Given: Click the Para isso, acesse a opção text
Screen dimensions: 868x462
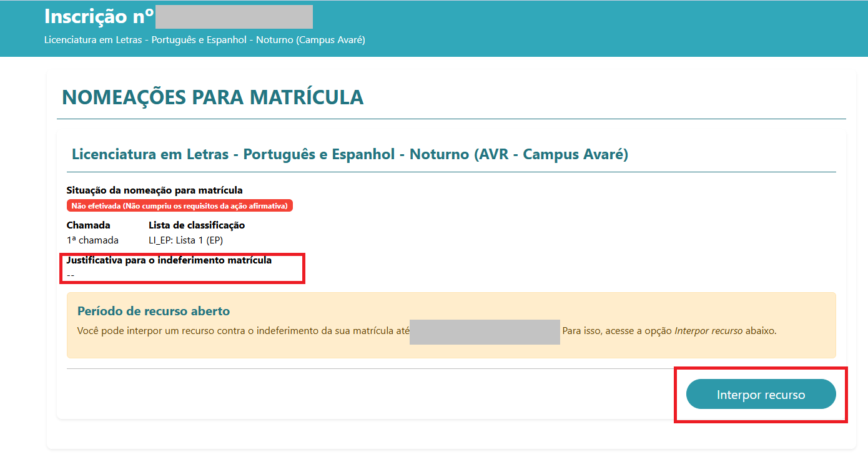Looking at the screenshot, I should (617, 331).
